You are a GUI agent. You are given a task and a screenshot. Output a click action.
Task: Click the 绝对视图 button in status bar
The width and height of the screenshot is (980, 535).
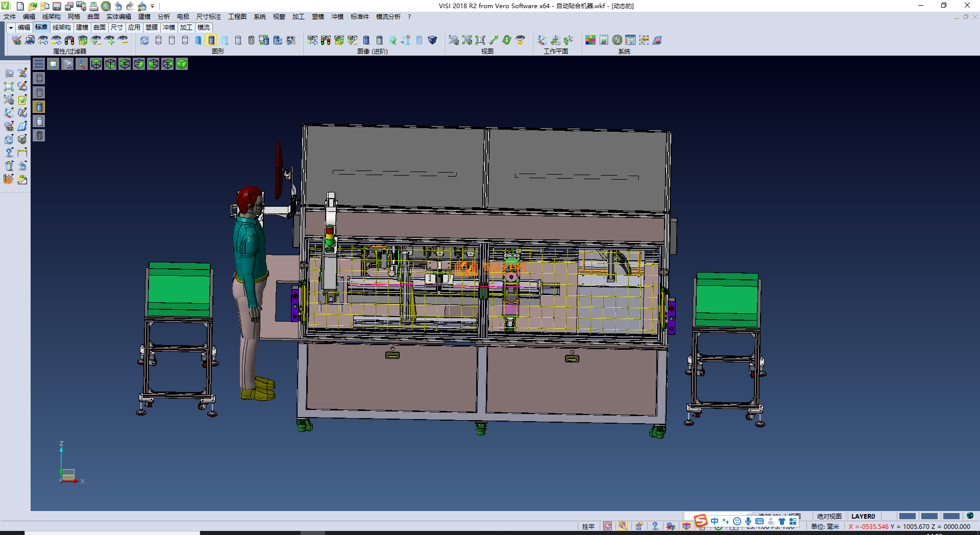829,516
